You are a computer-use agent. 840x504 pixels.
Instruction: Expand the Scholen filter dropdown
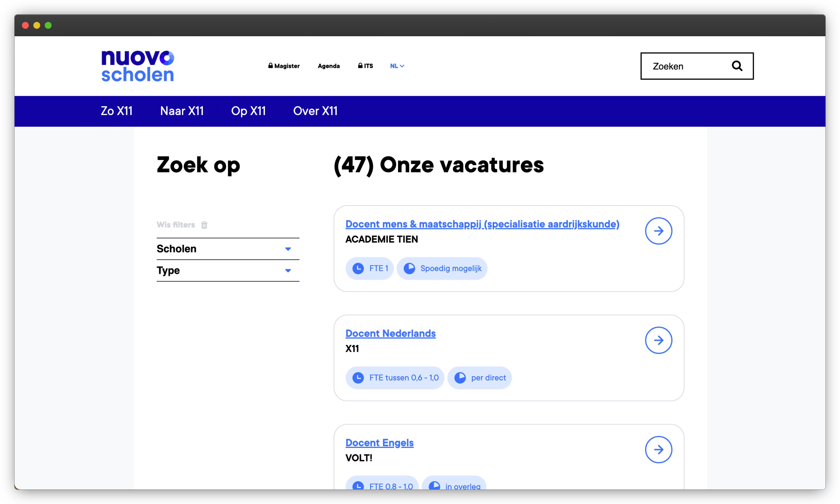(x=228, y=249)
